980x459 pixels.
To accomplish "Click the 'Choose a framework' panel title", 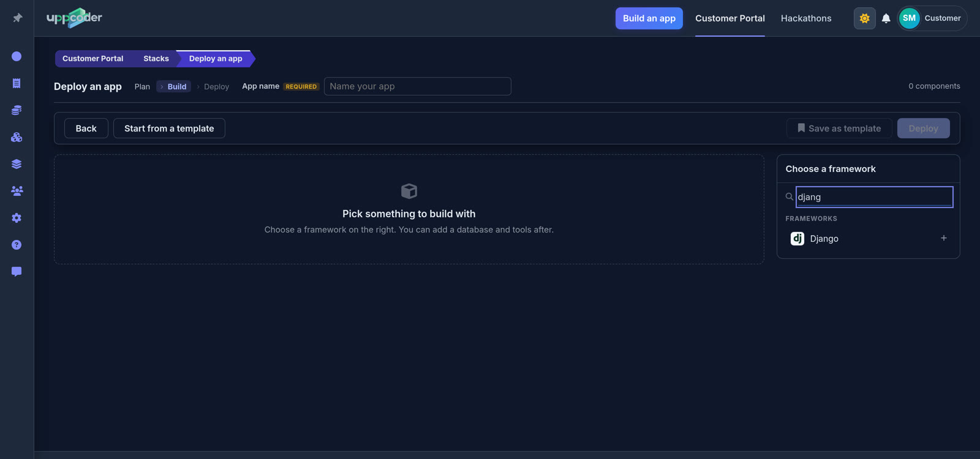I will click(x=831, y=169).
